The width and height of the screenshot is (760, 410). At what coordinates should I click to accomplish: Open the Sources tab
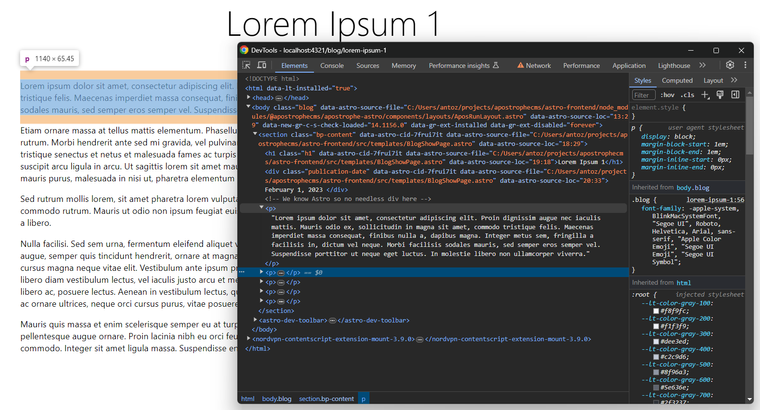pos(368,65)
